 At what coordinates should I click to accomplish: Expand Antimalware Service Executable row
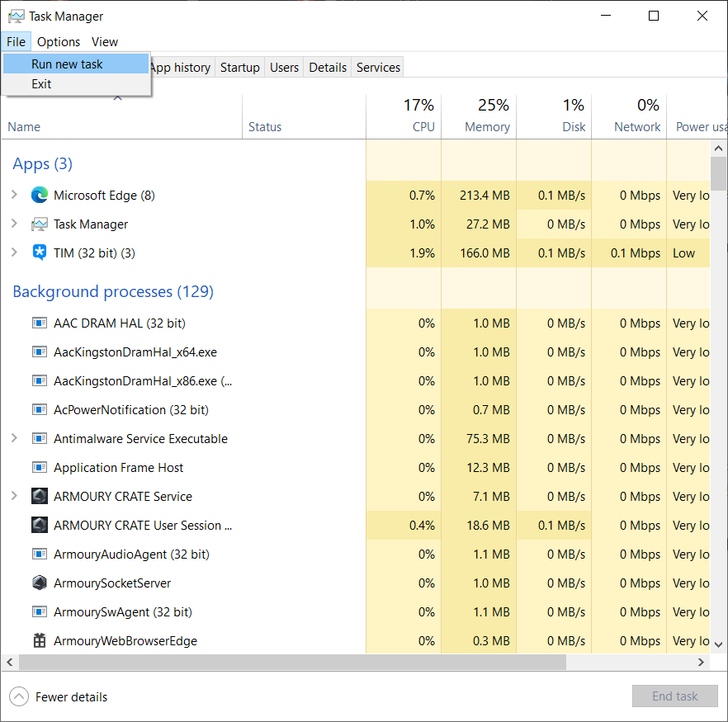pos(14,438)
